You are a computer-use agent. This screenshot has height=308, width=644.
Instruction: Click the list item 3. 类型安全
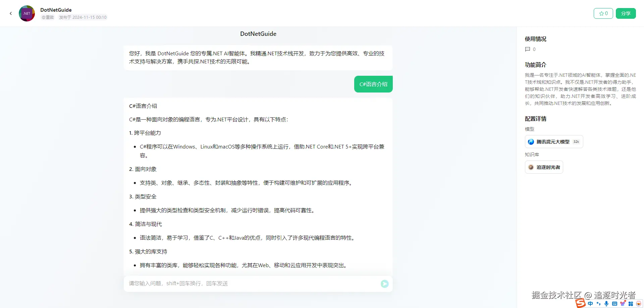tap(143, 197)
